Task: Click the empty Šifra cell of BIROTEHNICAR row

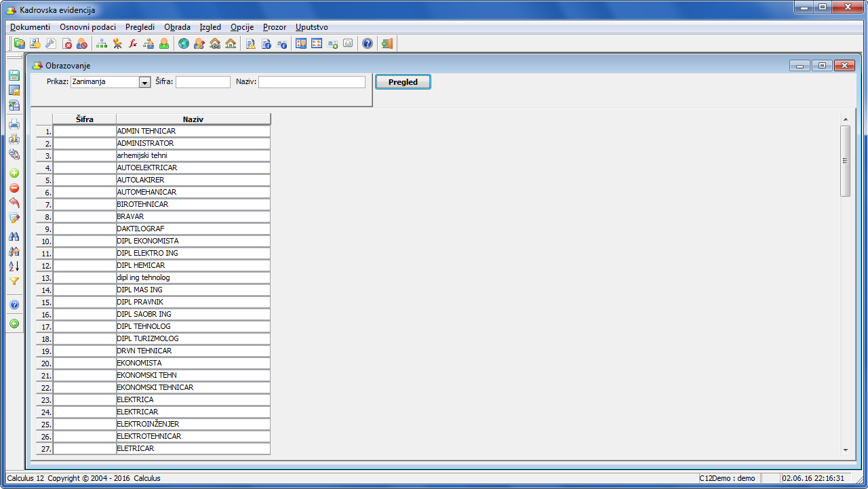Action: pyautogui.click(x=85, y=204)
